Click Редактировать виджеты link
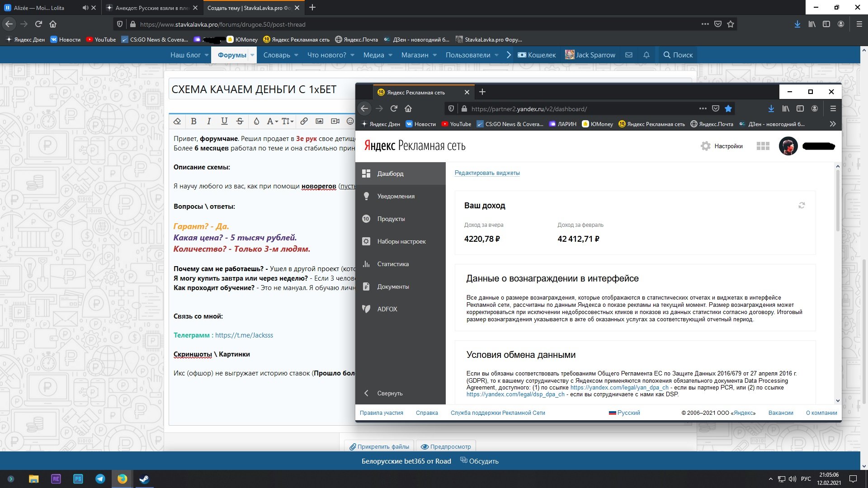Image resolution: width=868 pixels, height=488 pixels. click(x=487, y=173)
